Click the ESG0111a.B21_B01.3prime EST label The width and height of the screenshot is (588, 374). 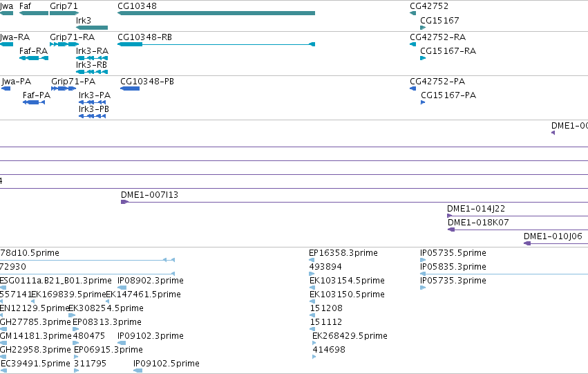click(x=56, y=281)
